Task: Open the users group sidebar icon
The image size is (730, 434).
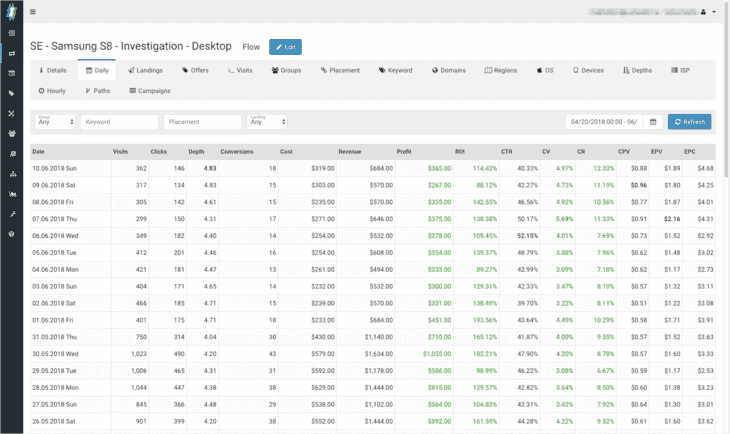Action: pos(12,133)
